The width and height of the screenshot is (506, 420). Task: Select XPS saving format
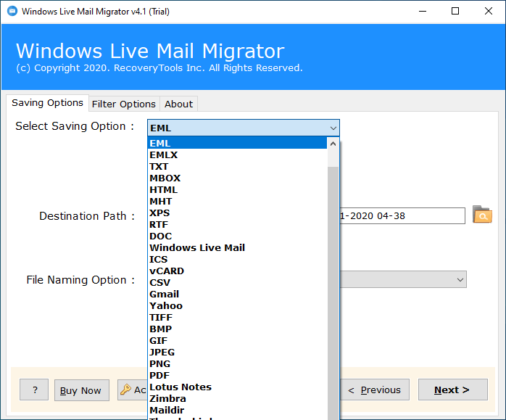coord(237,213)
